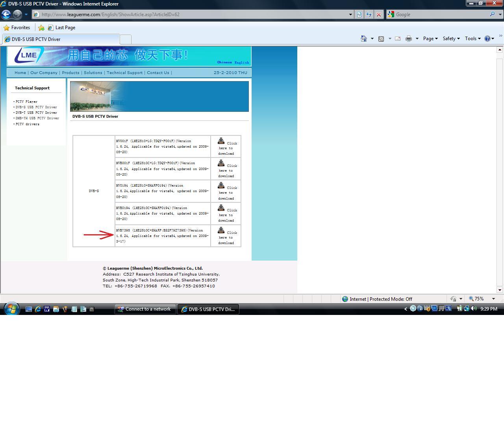
Task: Expand the Home button dropdown arrow
Action: [372, 39]
